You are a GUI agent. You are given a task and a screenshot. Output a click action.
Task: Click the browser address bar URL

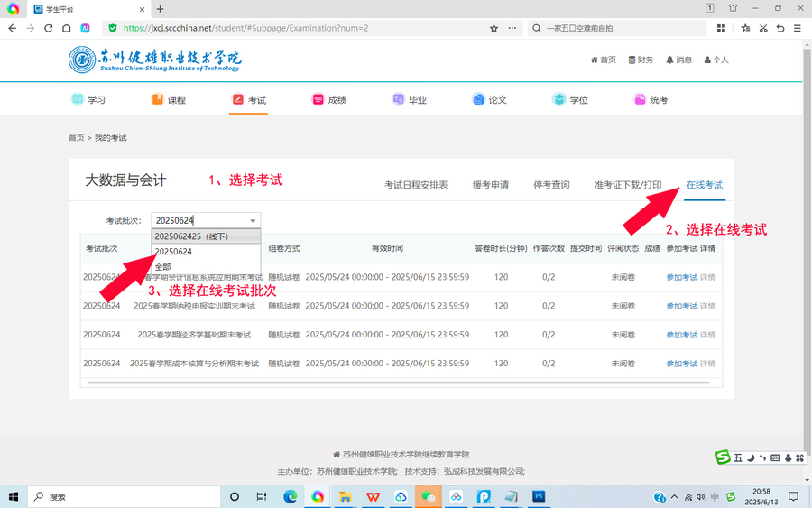tap(245, 29)
